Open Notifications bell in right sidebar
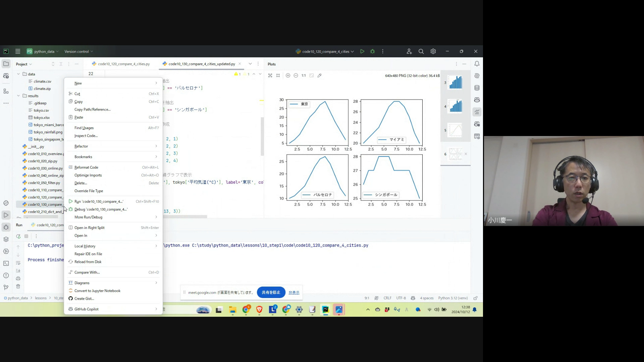Screen dimensions: 644x362 tap(477, 64)
